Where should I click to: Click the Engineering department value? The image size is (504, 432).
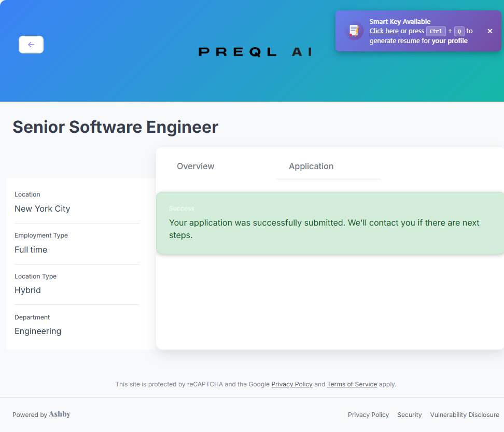click(x=38, y=331)
